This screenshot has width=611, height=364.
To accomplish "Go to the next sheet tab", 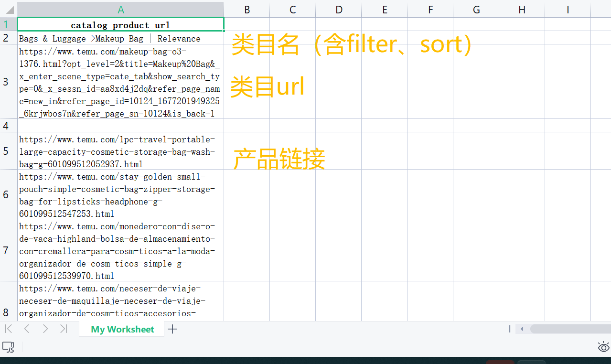I will (x=45, y=329).
